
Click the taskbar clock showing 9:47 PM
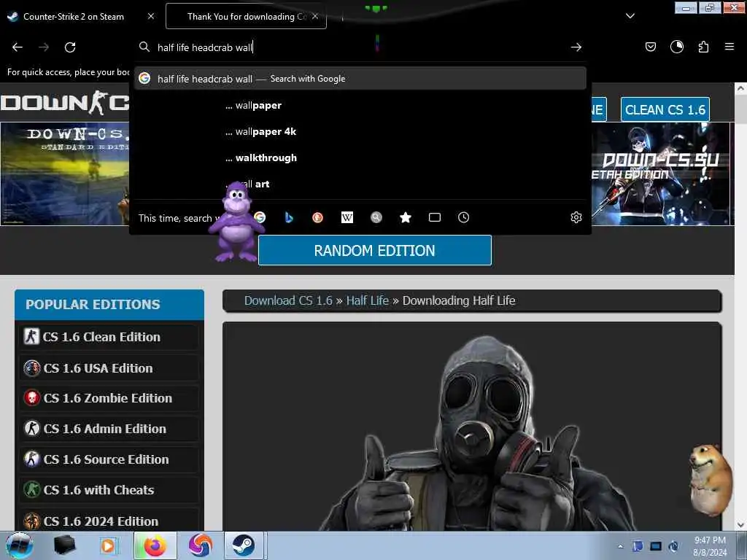click(x=710, y=546)
